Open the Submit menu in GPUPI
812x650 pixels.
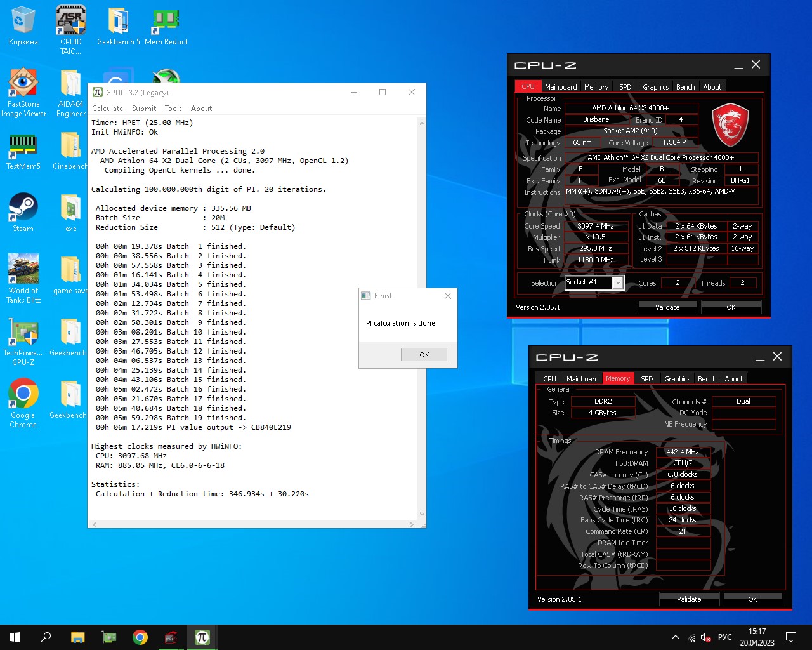click(x=144, y=109)
